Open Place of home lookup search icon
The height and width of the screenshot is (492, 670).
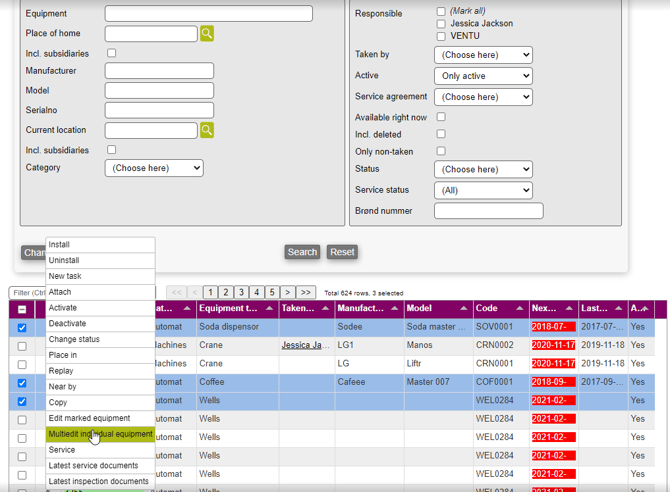207,33
